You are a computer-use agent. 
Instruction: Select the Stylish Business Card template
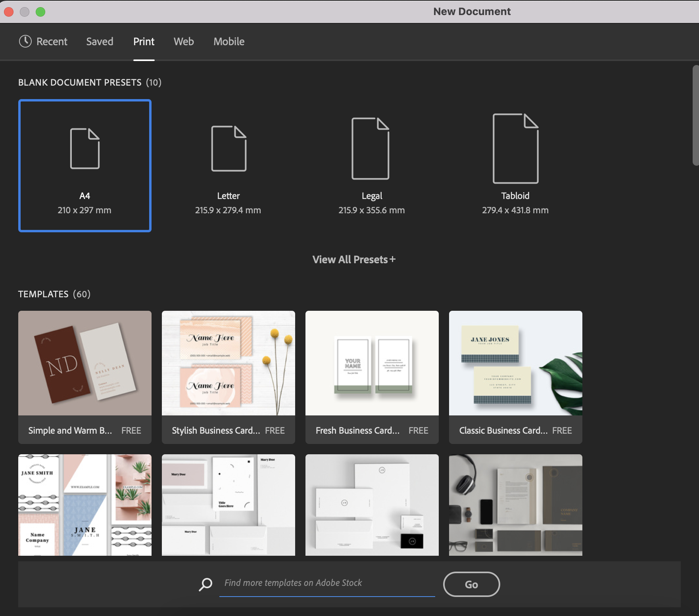click(228, 363)
